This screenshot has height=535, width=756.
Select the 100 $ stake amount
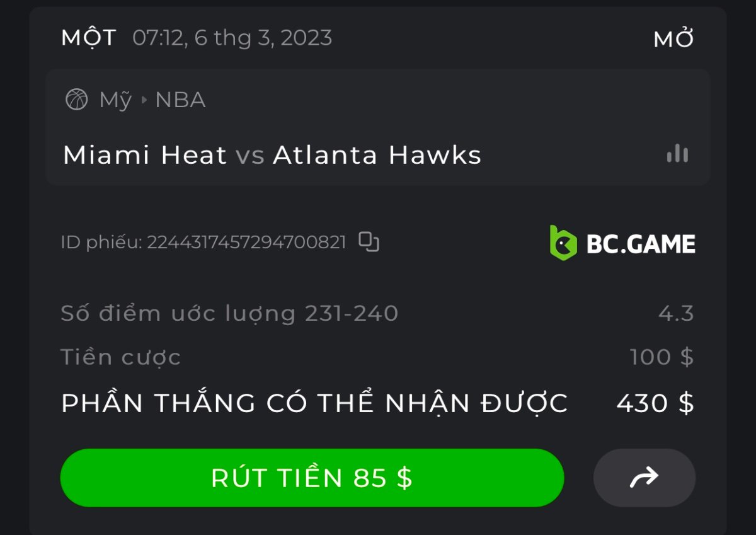click(x=661, y=357)
